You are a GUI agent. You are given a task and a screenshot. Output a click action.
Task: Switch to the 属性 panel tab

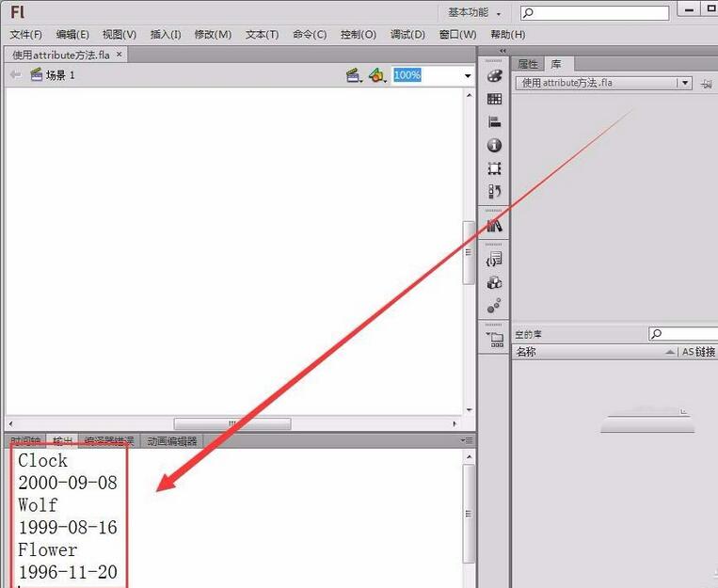pyautogui.click(x=528, y=64)
